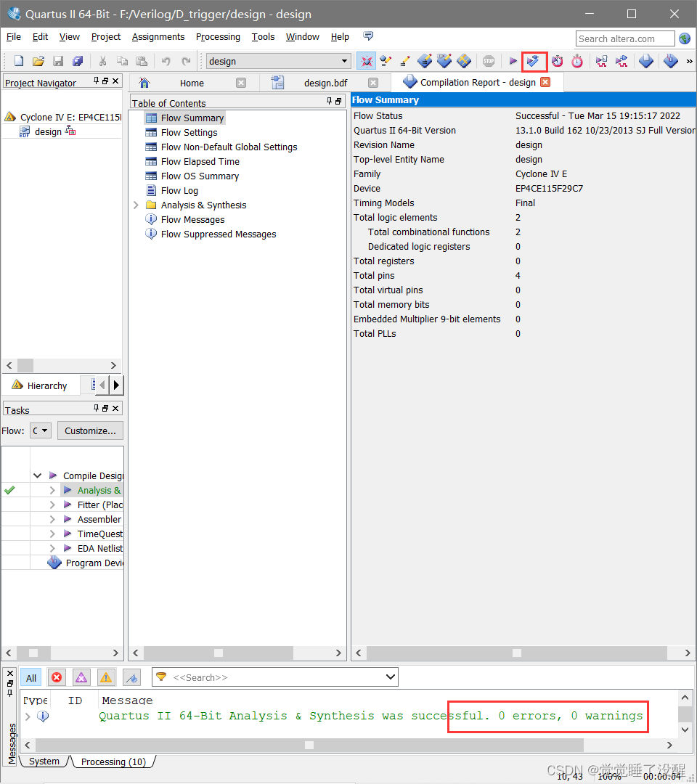Toggle the flagged messages filter
The image size is (697, 784).
(131, 677)
